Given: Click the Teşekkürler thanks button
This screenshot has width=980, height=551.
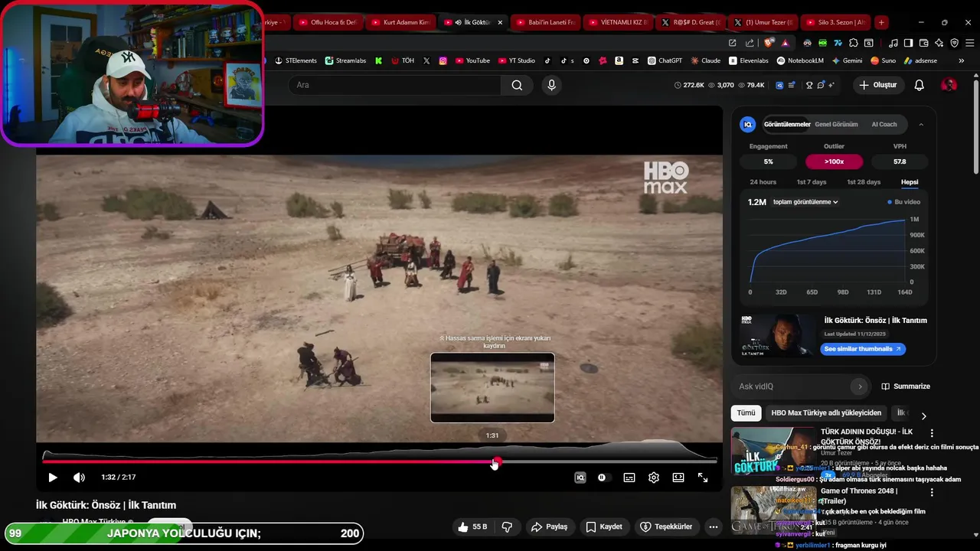Looking at the screenshot, I should (666, 527).
